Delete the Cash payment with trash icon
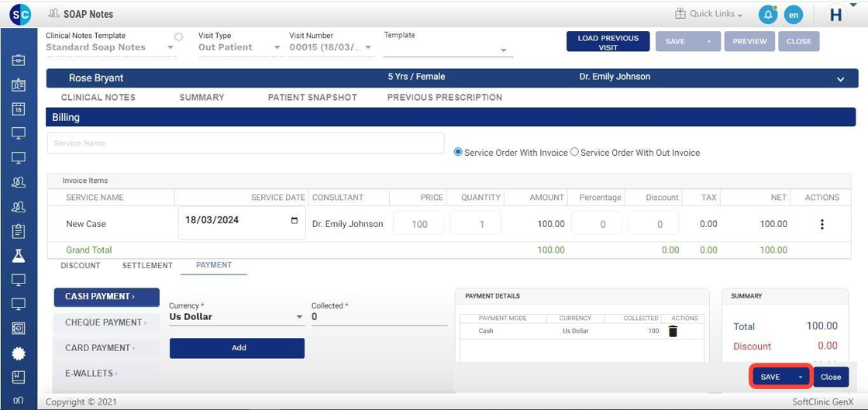Image resolution: width=868 pixels, height=410 pixels. pyautogui.click(x=673, y=331)
